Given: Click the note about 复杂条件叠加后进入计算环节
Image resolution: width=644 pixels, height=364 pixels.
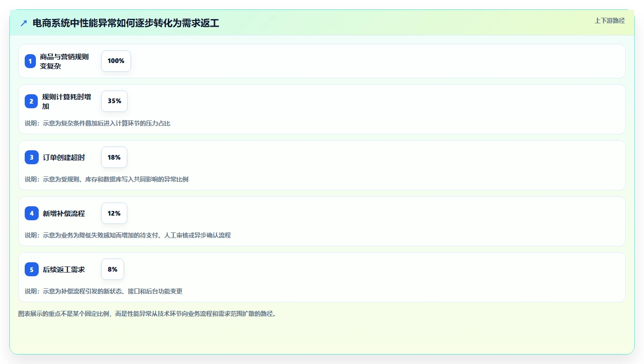Looking at the screenshot, I should [97, 123].
